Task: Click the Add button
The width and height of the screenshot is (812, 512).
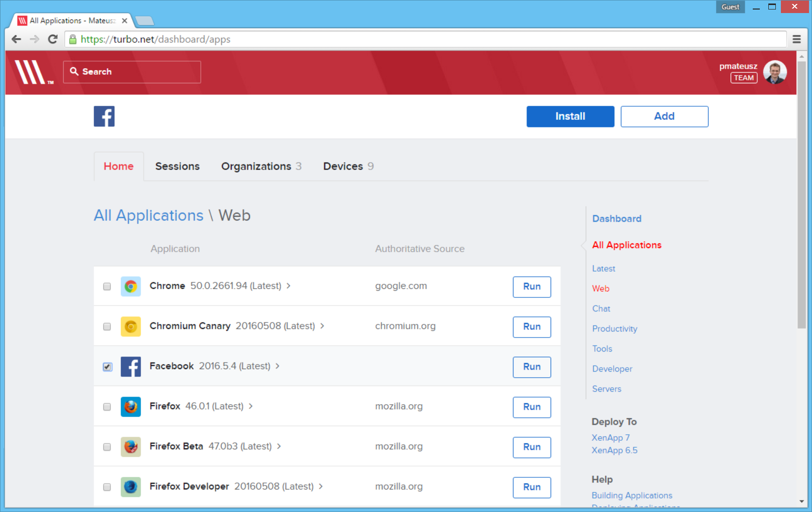Action: click(664, 116)
